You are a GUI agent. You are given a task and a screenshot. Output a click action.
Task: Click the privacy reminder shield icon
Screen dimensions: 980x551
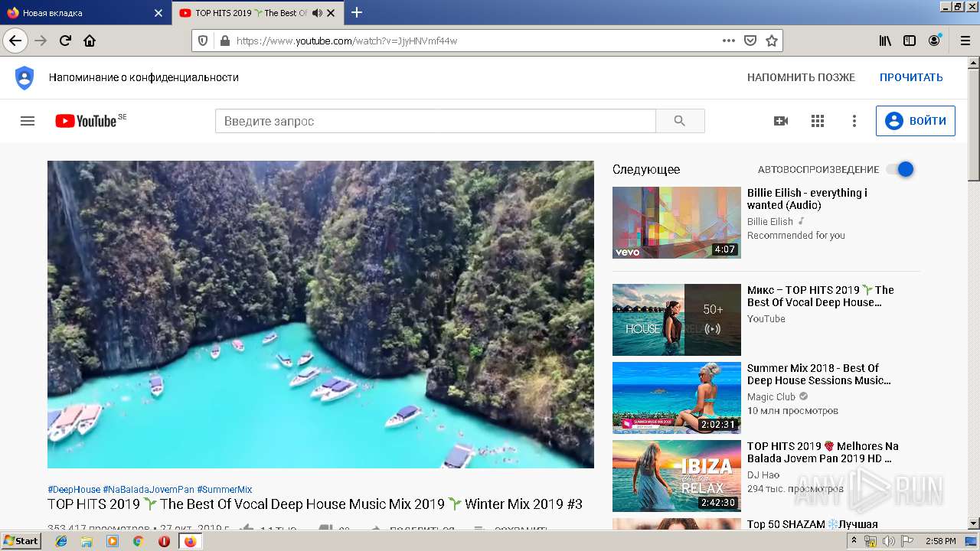[24, 77]
